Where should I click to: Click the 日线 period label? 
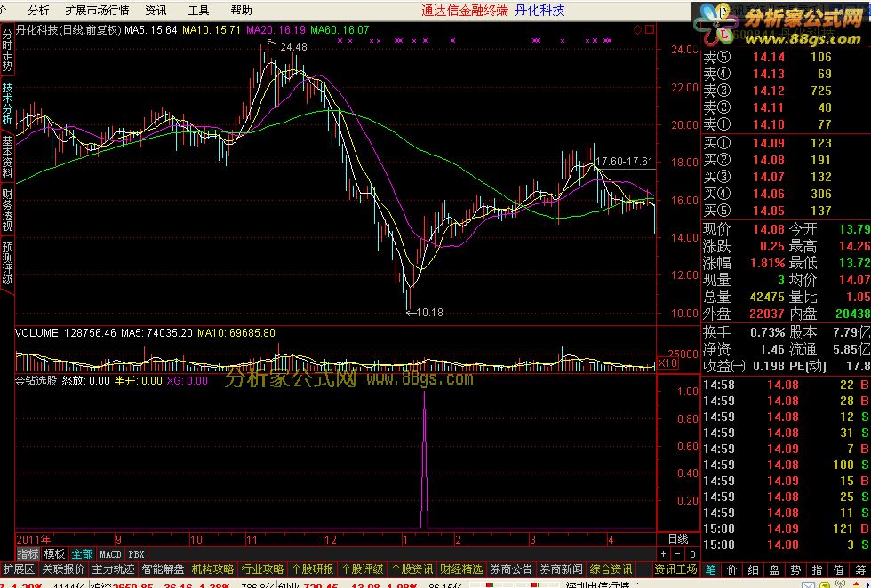(x=678, y=538)
